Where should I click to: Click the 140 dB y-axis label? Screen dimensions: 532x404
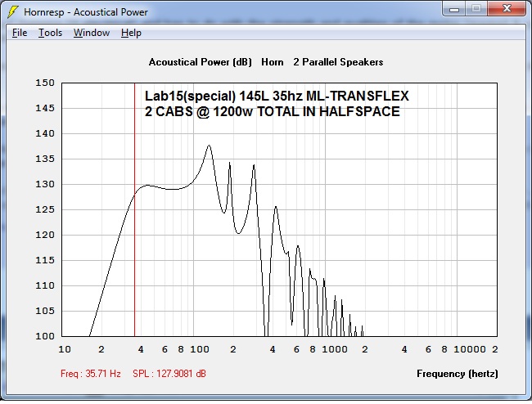click(x=45, y=133)
